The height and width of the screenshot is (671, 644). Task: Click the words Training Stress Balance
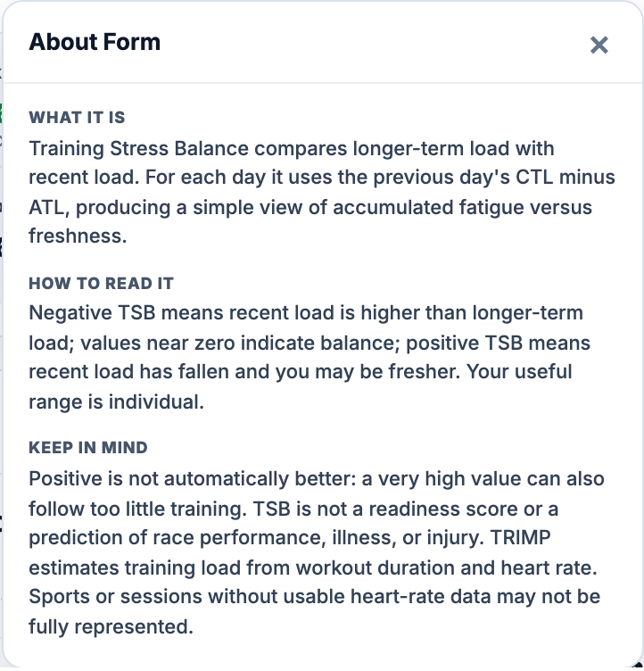(x=138, y=149)
